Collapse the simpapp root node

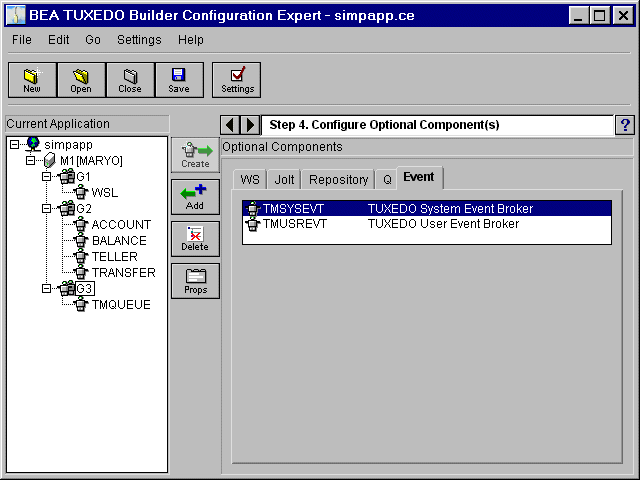(x=14, y=144)
